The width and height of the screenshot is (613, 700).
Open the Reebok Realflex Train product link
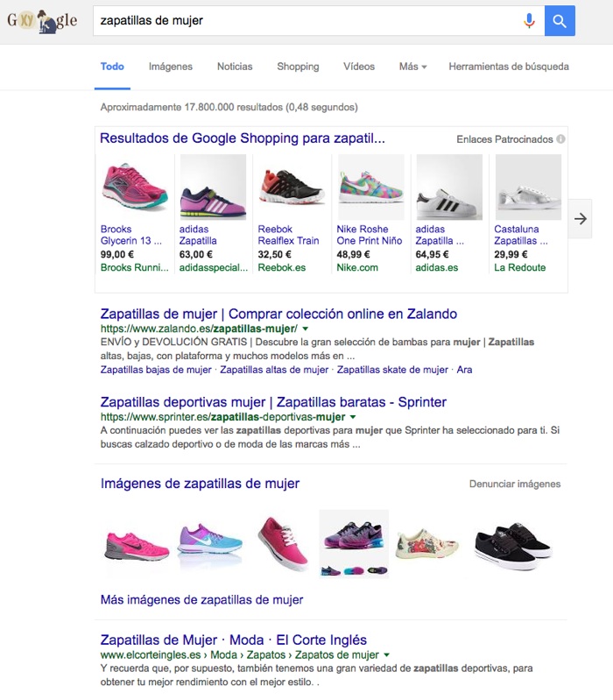(288, 235)
